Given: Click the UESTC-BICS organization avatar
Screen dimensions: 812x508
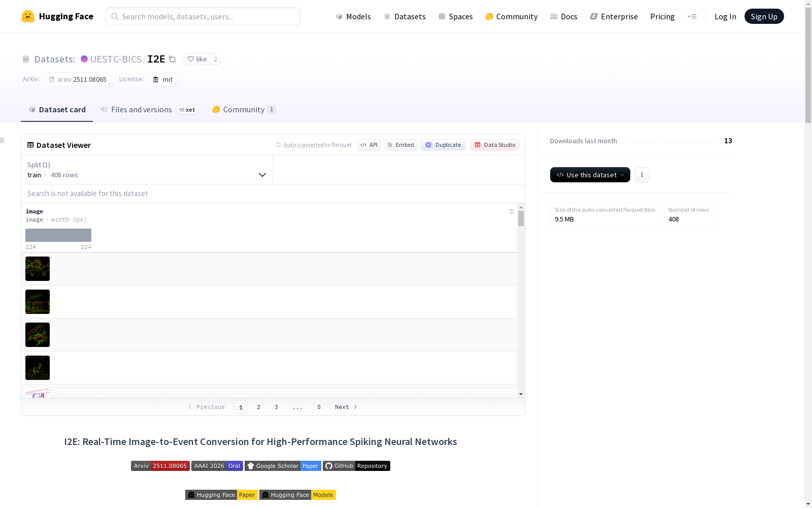Looking at the screenshot, I should 84,59.
